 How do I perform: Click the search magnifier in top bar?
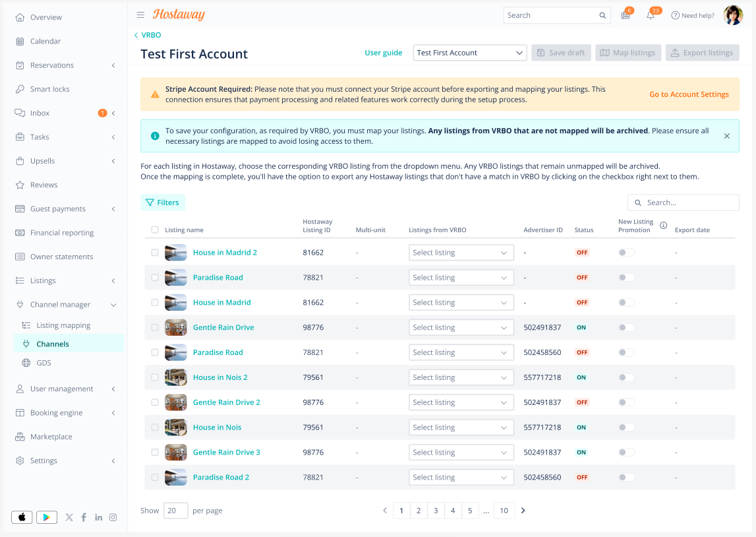pyautogui.click(x=602, y=15)
